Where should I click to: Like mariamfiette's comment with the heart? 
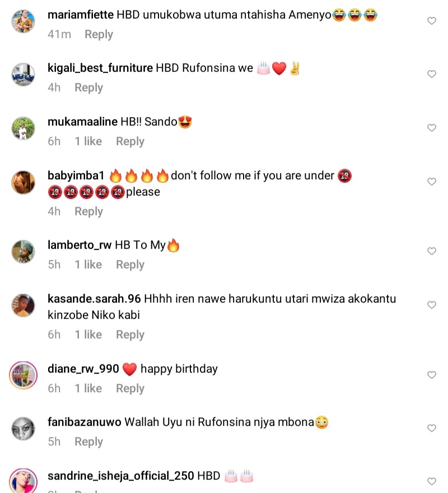(432, 21)
